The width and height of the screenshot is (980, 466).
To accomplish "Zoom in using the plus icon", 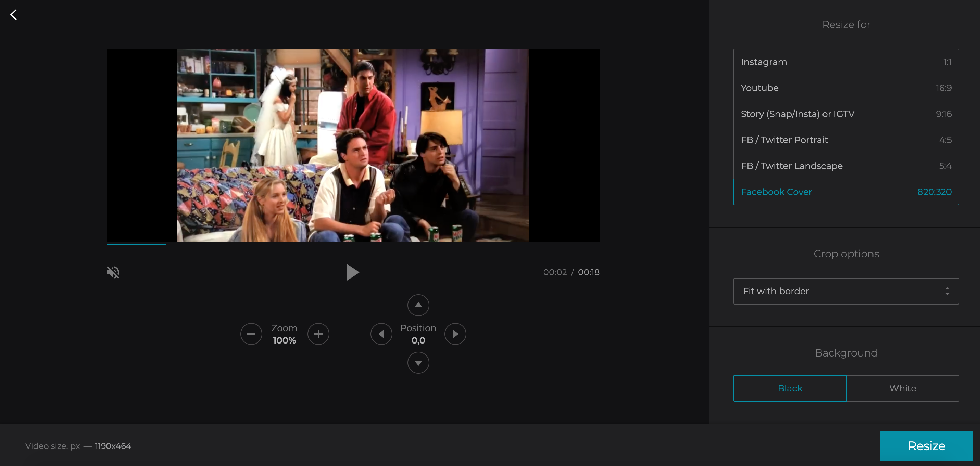I will (x=318, y=334).
